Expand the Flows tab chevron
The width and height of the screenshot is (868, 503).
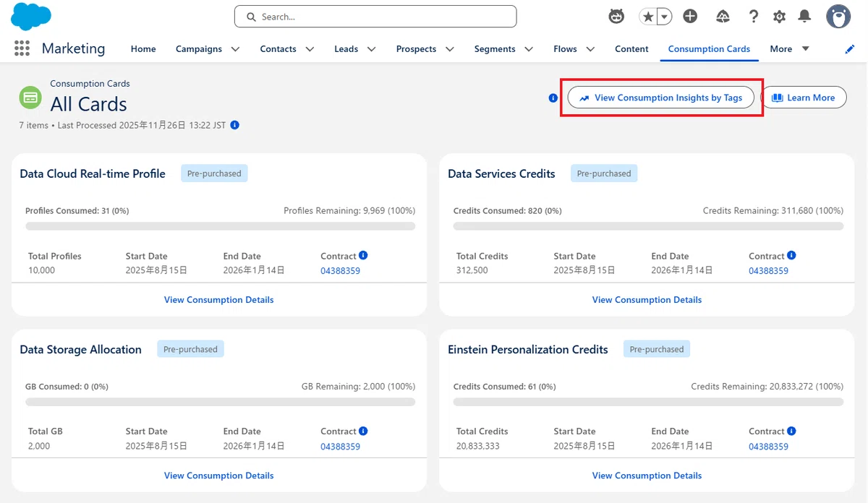click(590, 49)
